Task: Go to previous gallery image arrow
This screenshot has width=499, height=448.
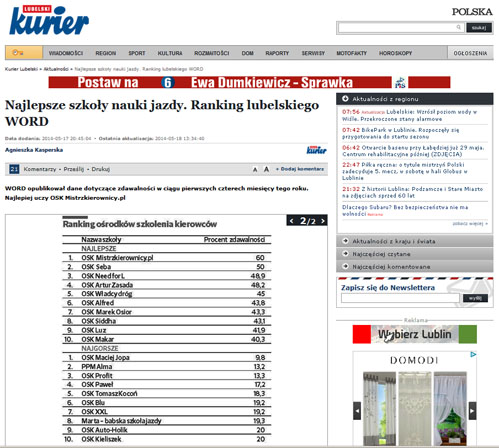Action: click(292, 221)
